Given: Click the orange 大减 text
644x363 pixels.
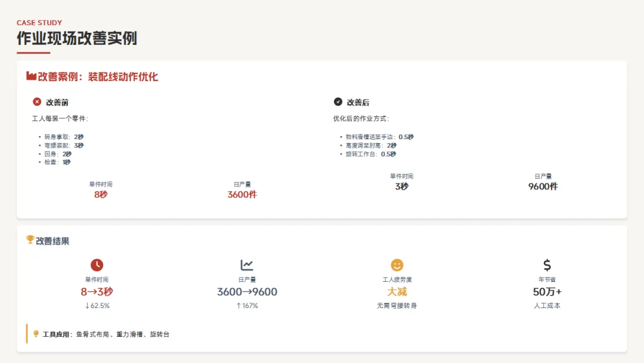Looking at the screenshot, I should [397, 292].
